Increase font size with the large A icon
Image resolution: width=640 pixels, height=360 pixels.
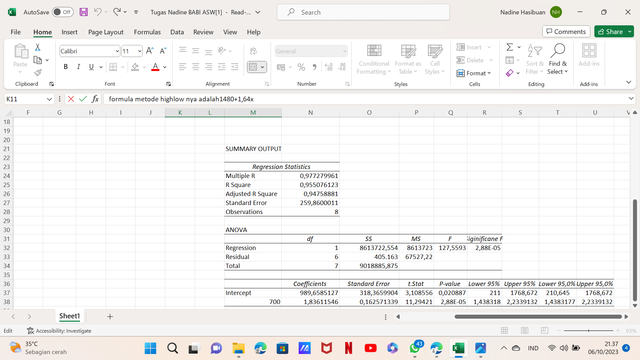tap(150, 51)
